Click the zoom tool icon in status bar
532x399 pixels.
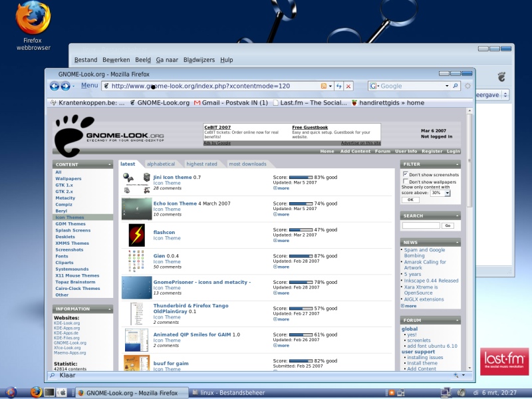(x=456, y=375)
